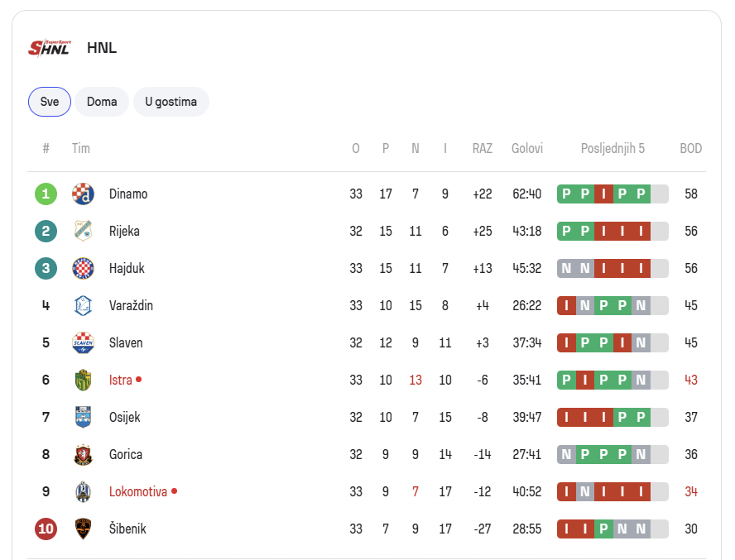Select the Hajduk club crest
This screenshot has width=735, height=560.
pyautogui.click(x=83, y=269)
